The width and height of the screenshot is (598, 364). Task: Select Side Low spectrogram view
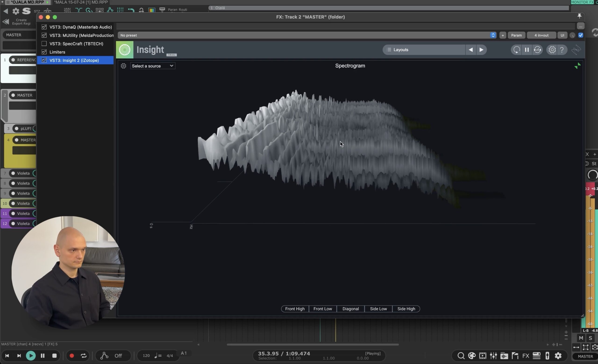(378, 309)
